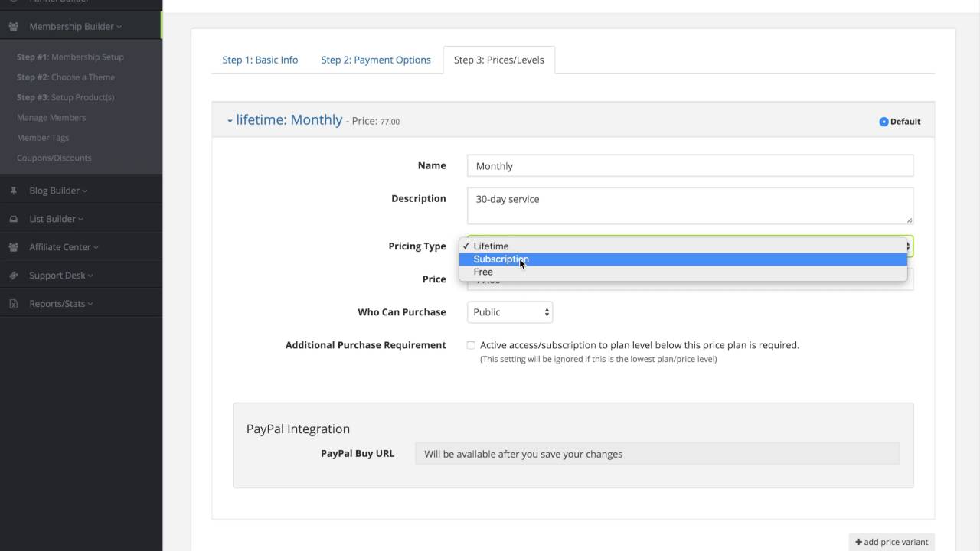
Task: Go to Member Tags
Action: pos(43,138)
